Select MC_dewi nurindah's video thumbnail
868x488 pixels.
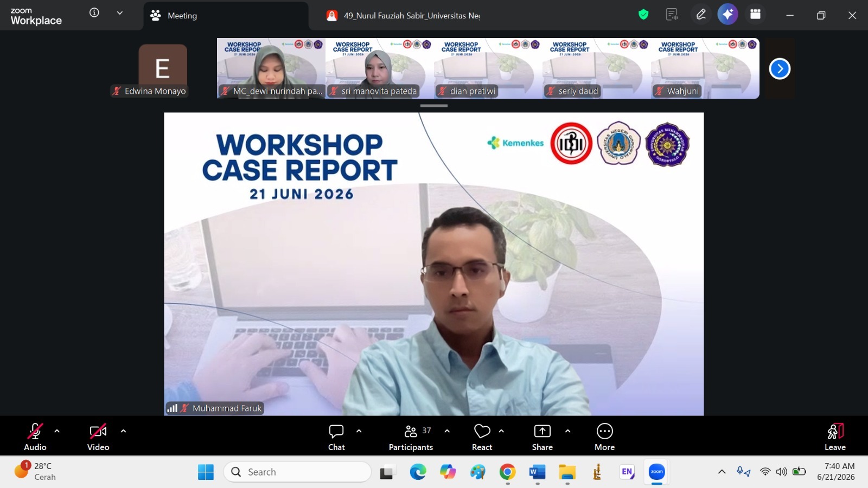pyautogui.click(x=271, y=68)
